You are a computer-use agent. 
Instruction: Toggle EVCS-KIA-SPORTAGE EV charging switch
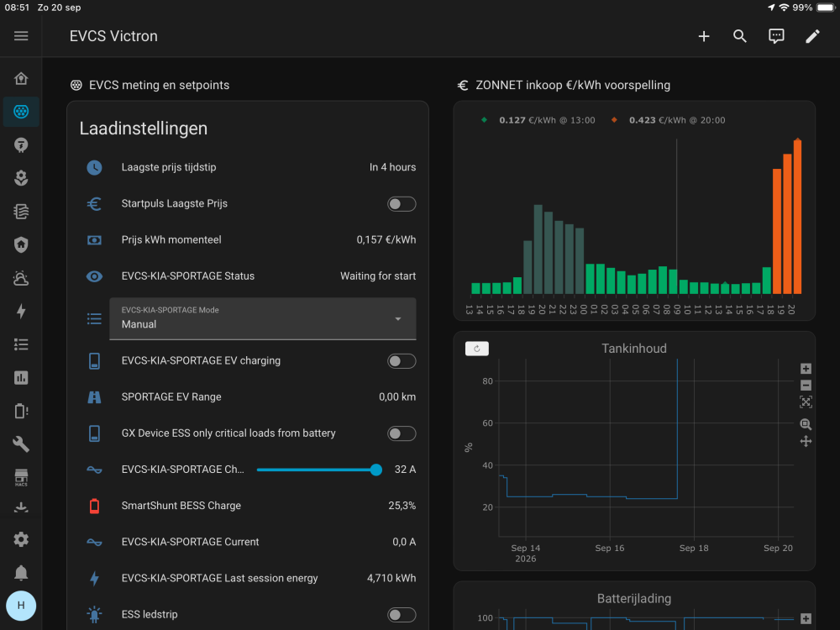click(x=402, y=361)
